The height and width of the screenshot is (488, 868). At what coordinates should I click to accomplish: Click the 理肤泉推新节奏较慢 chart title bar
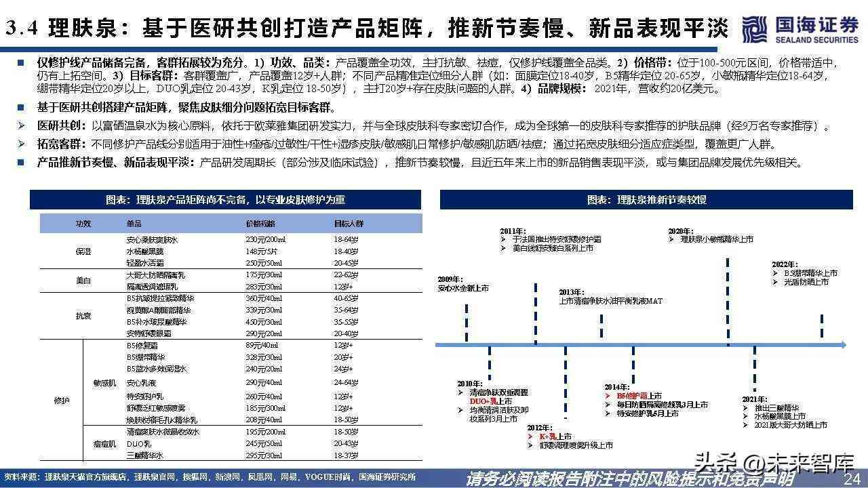pos(646,200)
